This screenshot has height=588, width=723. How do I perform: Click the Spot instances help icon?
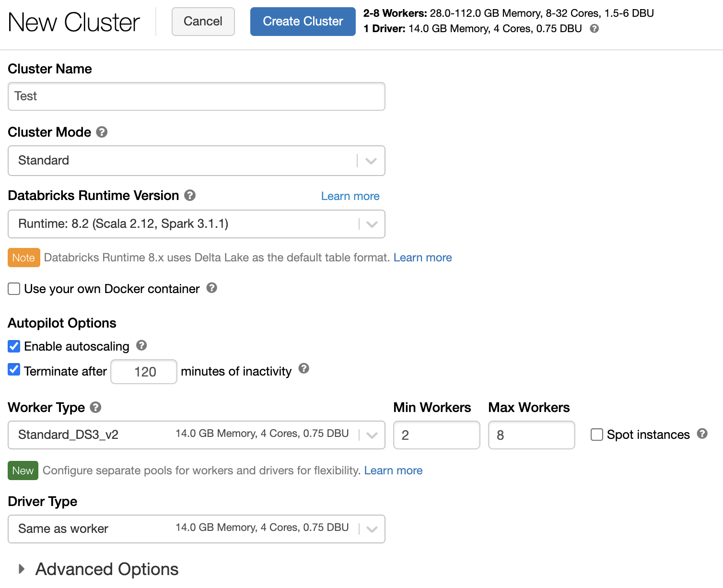click(702, 434)
